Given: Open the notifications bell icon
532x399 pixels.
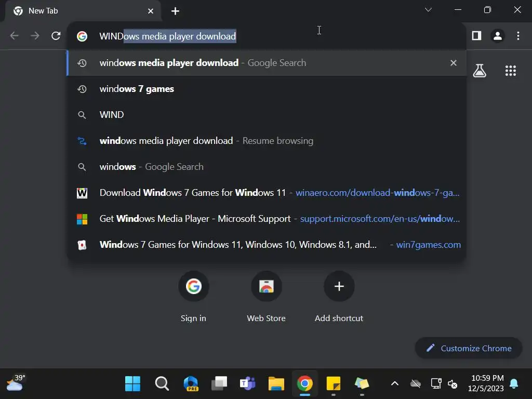Looking at the screenshot, I should [514, 384].
